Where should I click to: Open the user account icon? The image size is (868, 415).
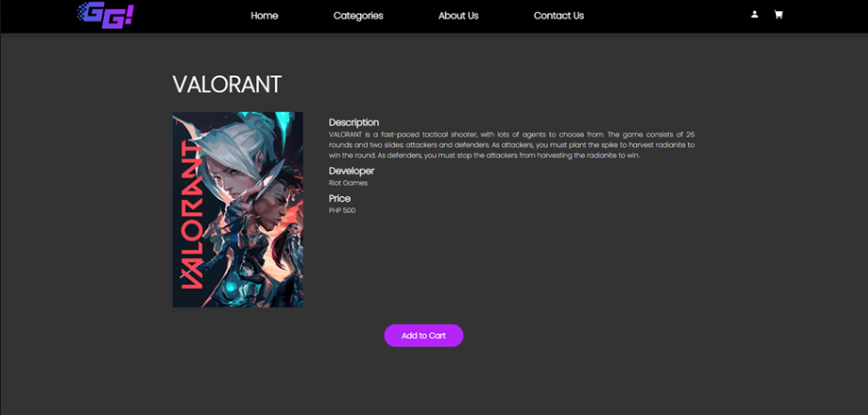coord(754,15)
